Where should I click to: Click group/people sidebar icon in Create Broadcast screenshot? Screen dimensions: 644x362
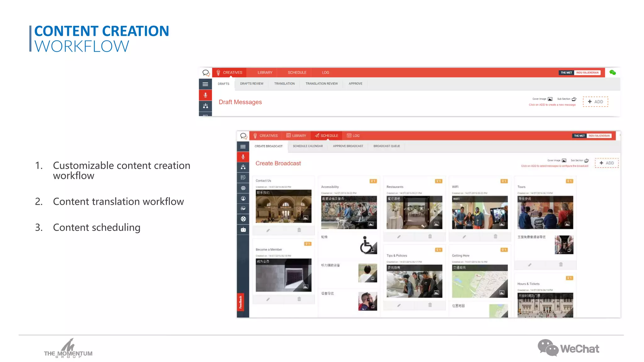click(x=243, y=167)
